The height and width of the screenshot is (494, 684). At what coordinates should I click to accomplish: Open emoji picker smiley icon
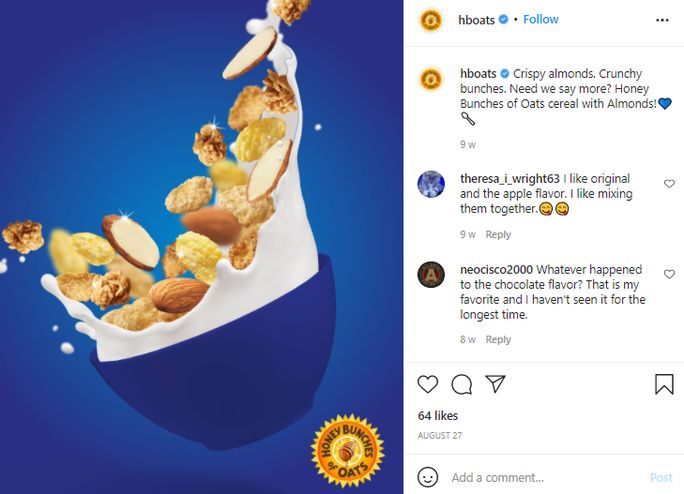428,477
